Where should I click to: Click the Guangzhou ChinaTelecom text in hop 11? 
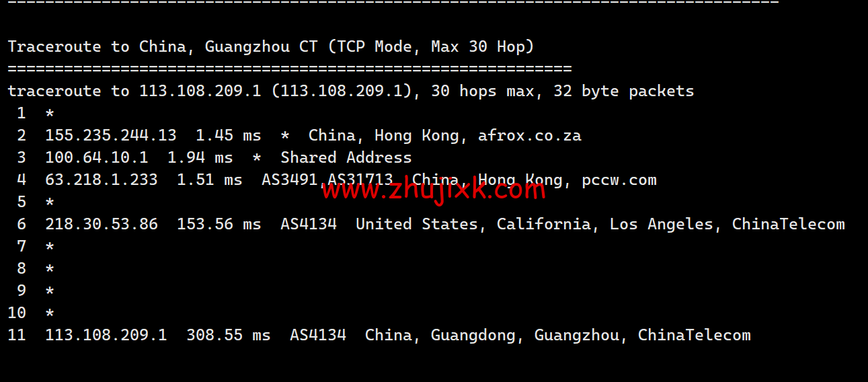click(643, 336)
